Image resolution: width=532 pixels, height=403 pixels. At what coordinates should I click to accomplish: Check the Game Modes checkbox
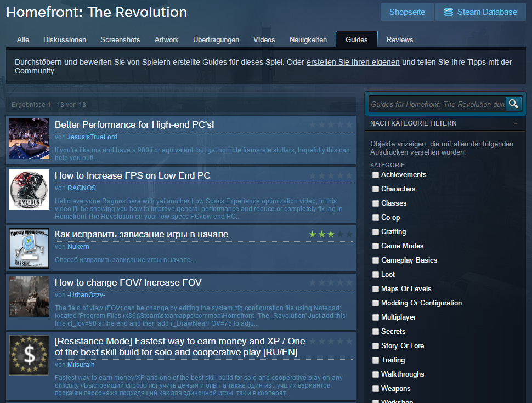pyautogui.click(x=376, y=246)
